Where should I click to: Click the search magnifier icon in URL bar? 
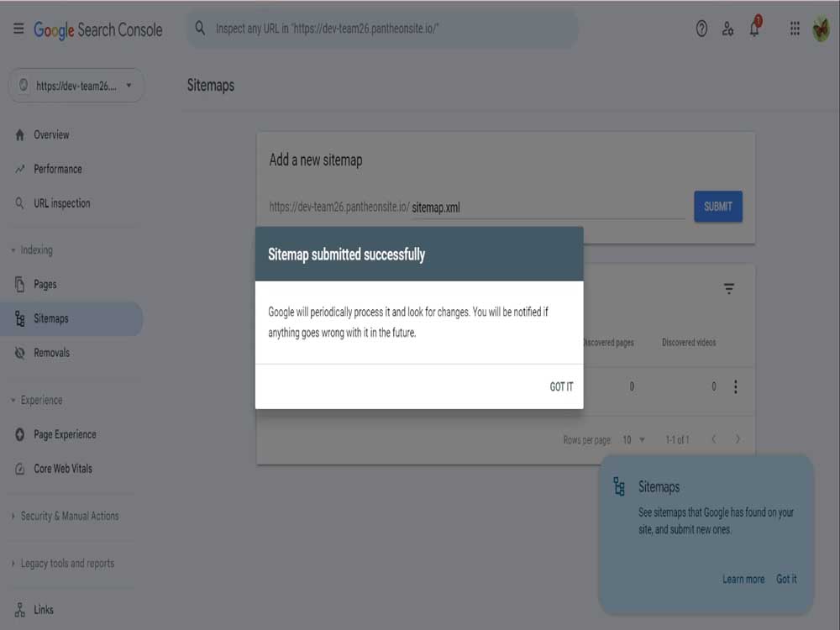[200, 29]
